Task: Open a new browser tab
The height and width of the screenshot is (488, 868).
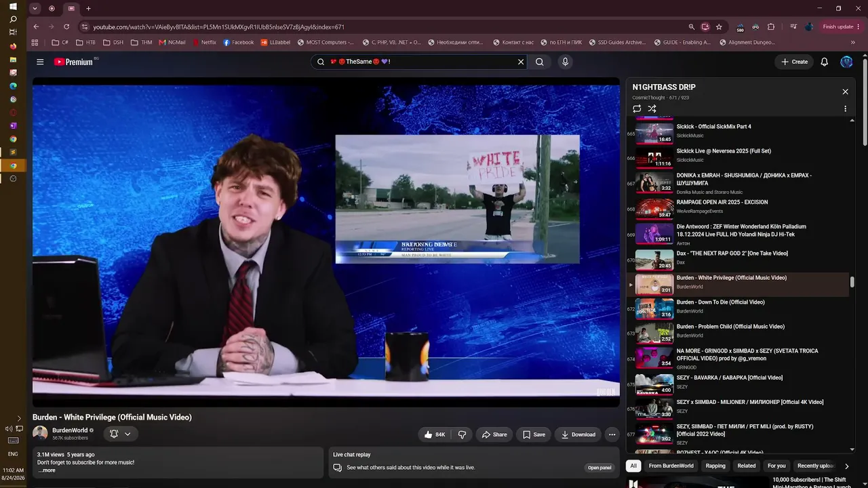Action: (x=88, y=9)
